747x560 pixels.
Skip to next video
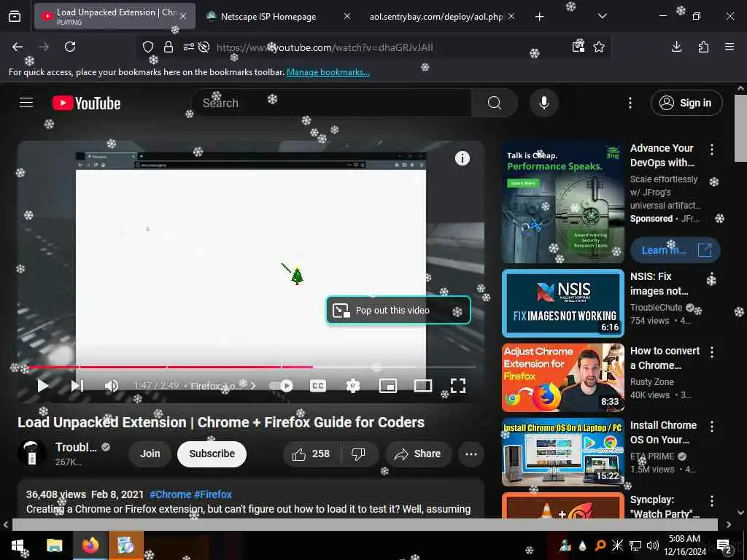pyautogui.click(x=77, y=386)
